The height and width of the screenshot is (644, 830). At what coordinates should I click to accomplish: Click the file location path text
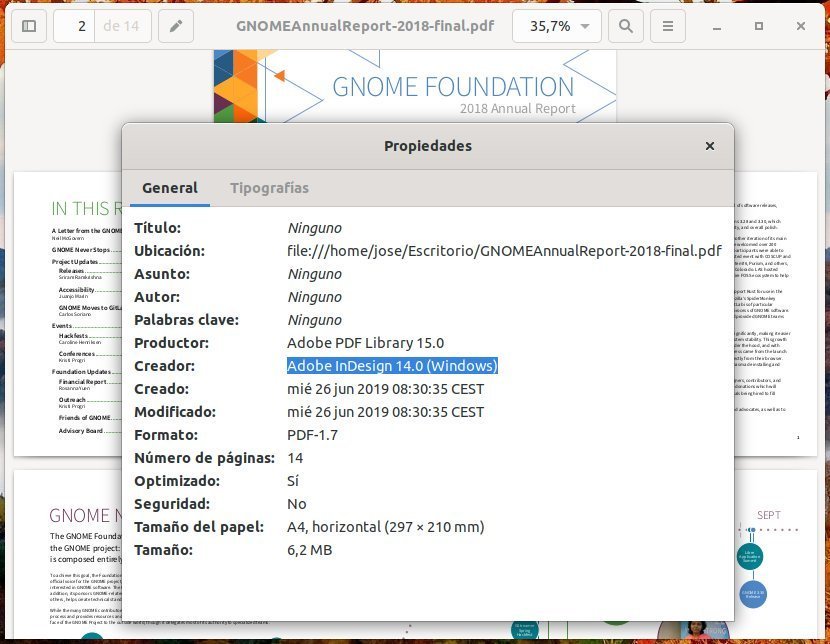(x=504, y=251)
